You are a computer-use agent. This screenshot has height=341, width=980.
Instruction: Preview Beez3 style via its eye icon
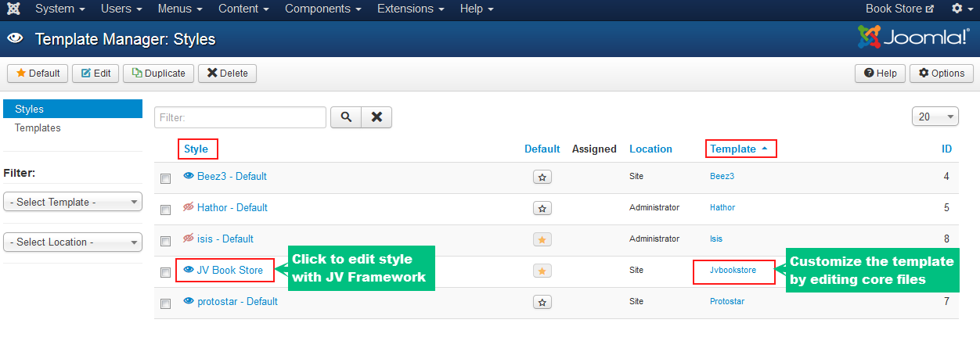click(188, 176)
